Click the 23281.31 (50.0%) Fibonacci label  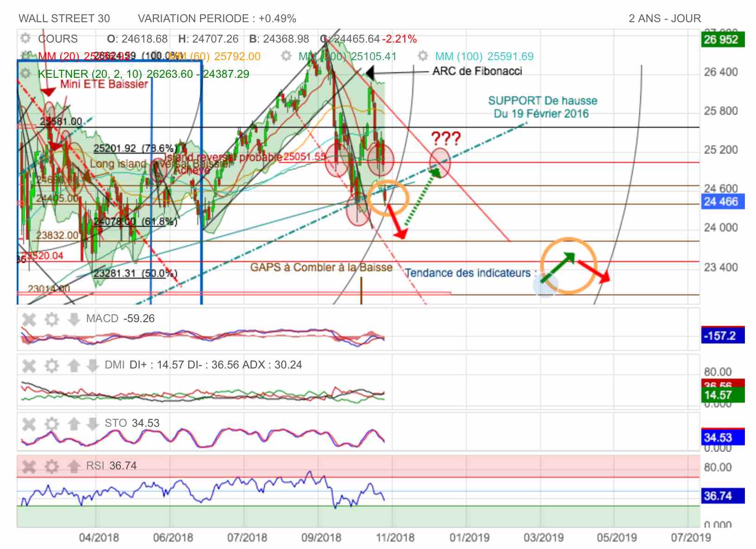(x=135, y=273)
